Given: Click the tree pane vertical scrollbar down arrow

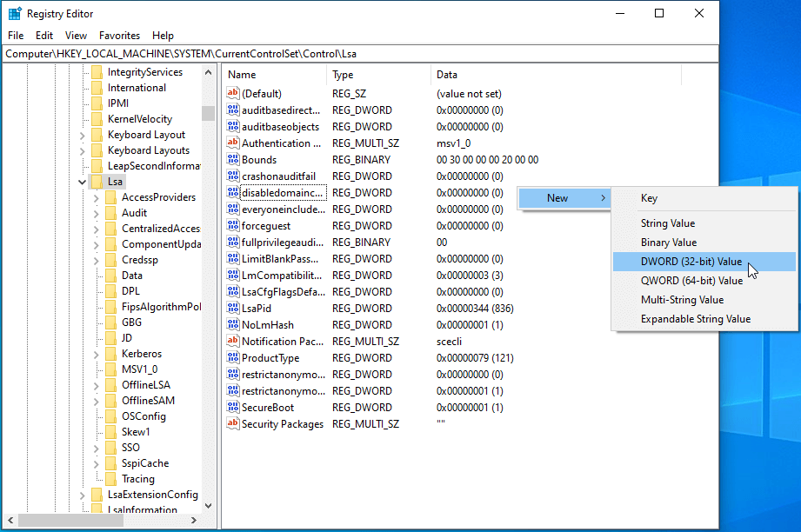Looking at the screenshot, I should [208, 505].
